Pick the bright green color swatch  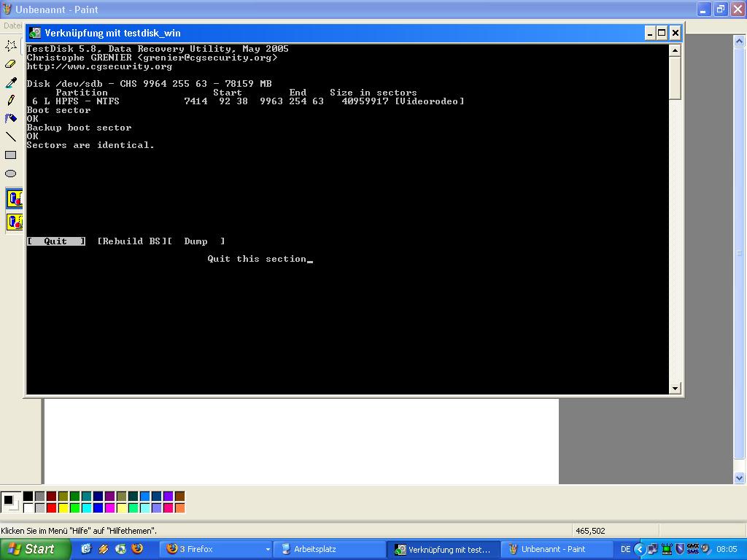point(75,508)
